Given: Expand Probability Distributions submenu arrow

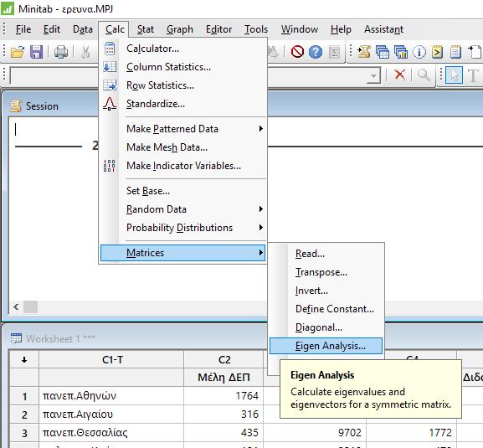Looking at the screenshot, I should pos(261,228).
